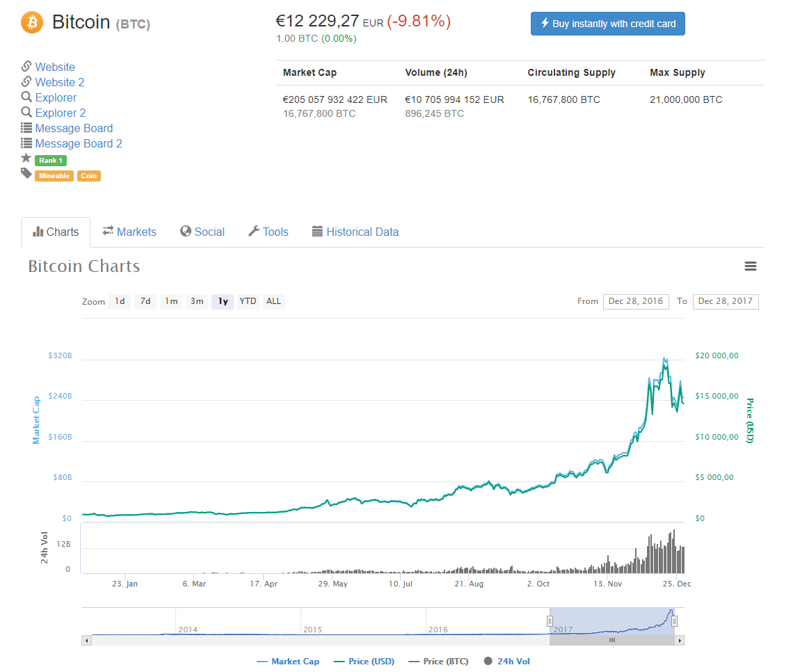The image size is (800, 672).
Task: Click the wrench icon on Tools tab
Action: pyautogui.click(x=254, y=231)
